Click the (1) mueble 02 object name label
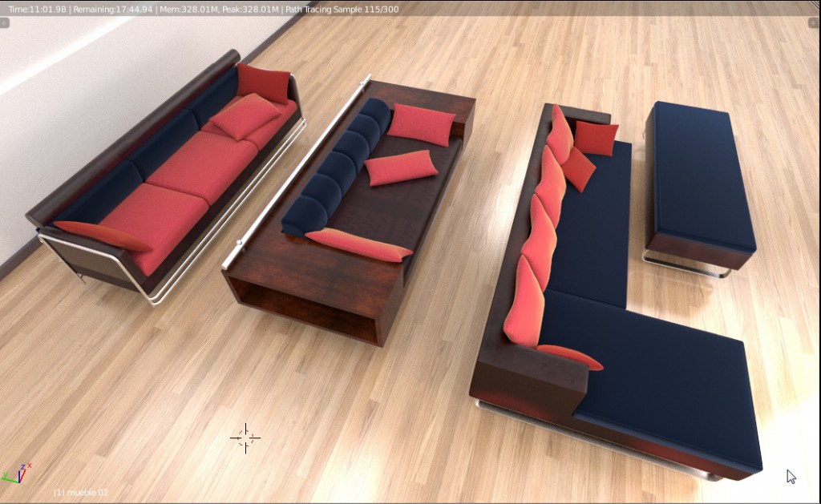 [79, 492]
